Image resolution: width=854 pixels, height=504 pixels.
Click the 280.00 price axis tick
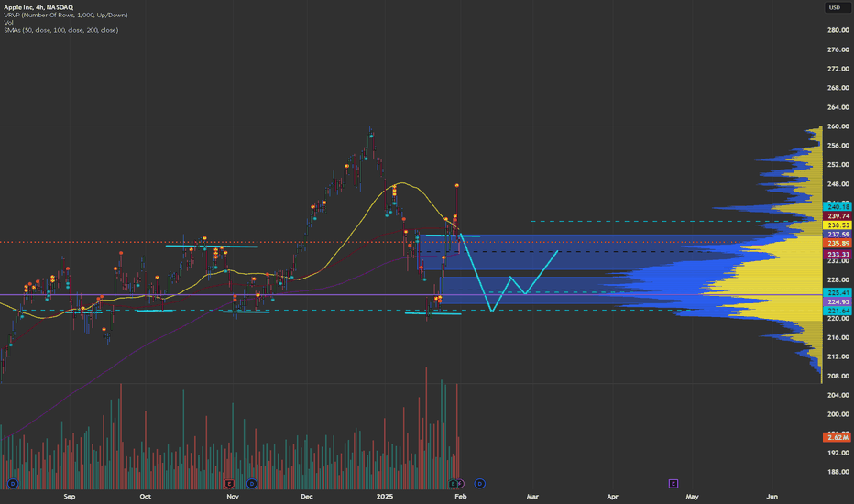coord(838,30)
